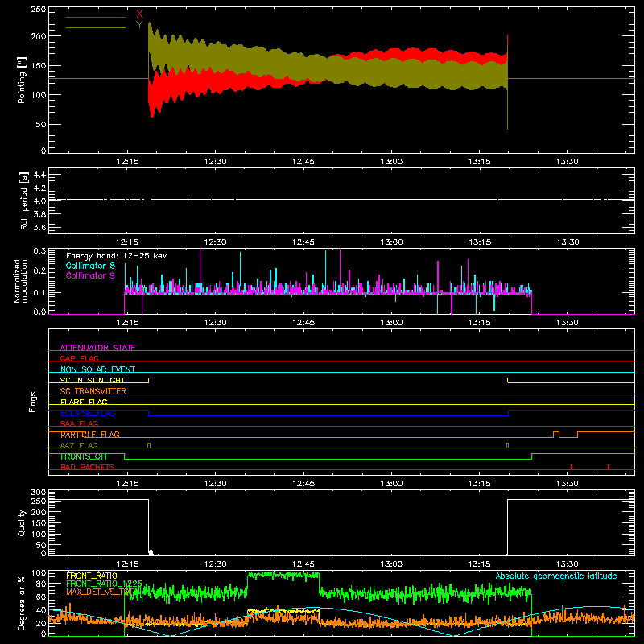Viewport: 644px width, 644px height.
Task: Select the AAZ_FLAG label
Action: [79, 445]
